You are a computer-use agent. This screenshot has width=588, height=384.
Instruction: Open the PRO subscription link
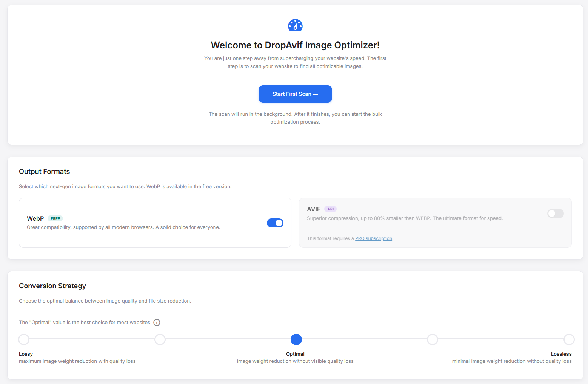(x=374, y=238)
